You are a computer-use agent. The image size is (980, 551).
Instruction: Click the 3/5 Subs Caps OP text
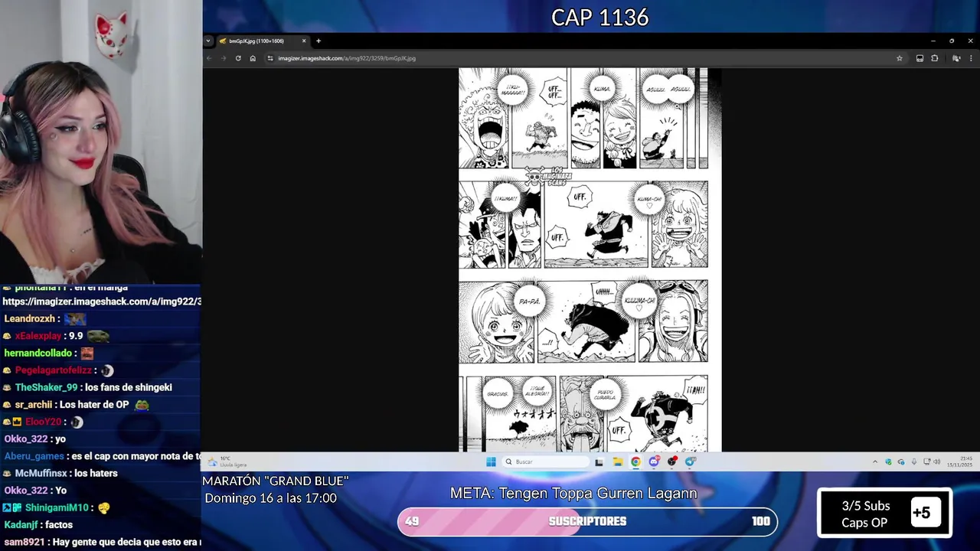[865, 514]
